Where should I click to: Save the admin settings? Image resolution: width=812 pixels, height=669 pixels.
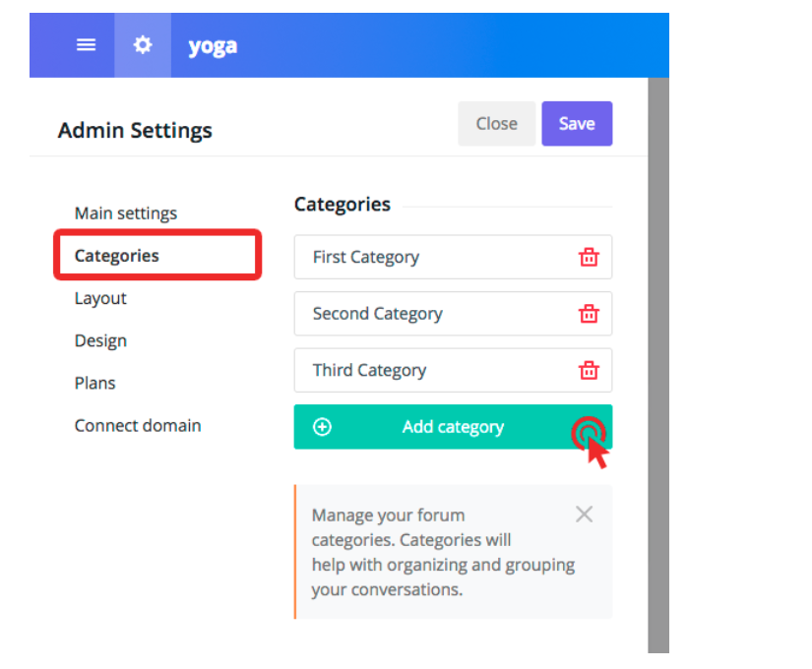(577, 124)
